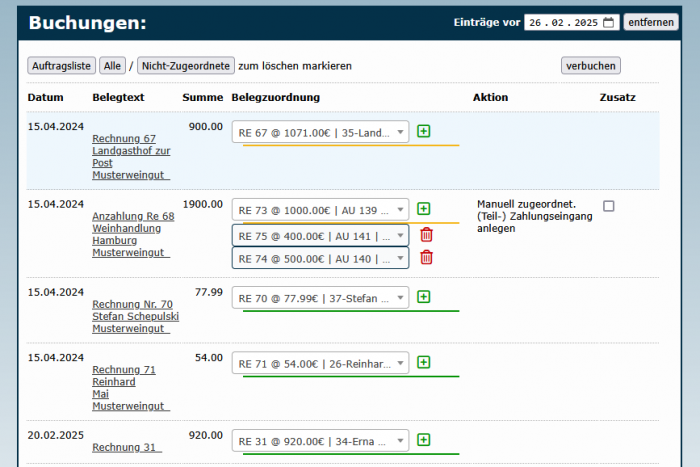This screenshot has height=467, width=700.
Task: Click into the Einträge vor date field
Action: (562, 22)
